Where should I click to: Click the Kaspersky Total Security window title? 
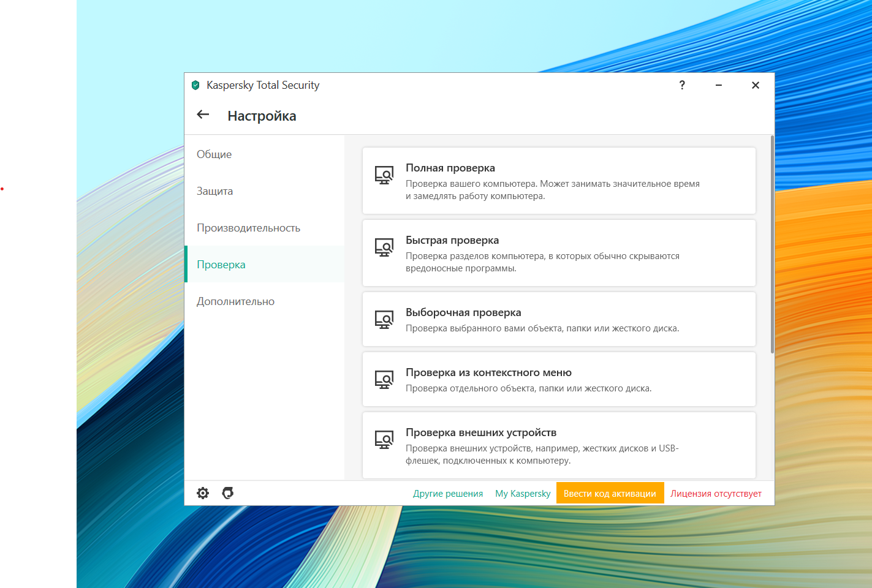(x=263, y=85)
